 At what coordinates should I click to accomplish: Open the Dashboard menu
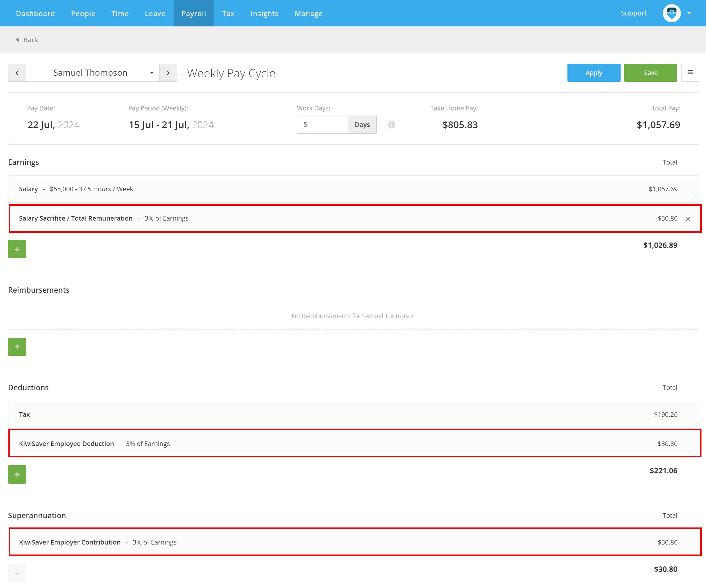click(x=35, y=14)
